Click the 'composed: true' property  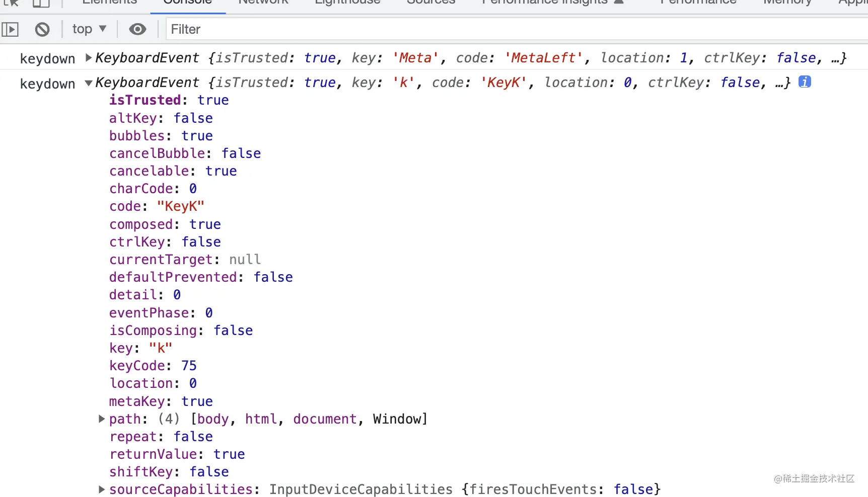pos(165,224)
